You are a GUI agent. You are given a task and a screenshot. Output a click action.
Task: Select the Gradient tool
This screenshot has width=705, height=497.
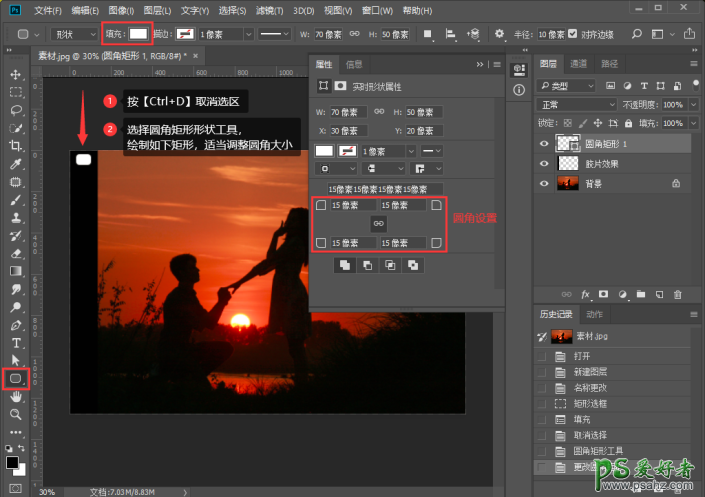coord(16,271)
